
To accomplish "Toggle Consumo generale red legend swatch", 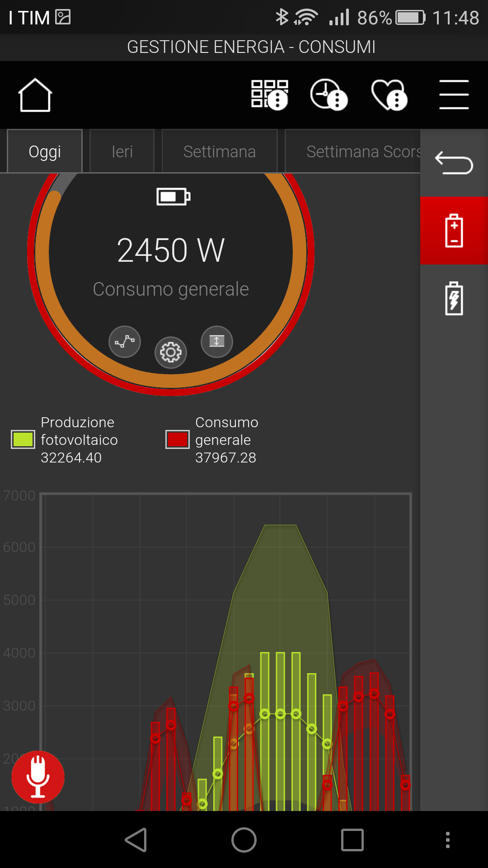I will tap(177, 439).
